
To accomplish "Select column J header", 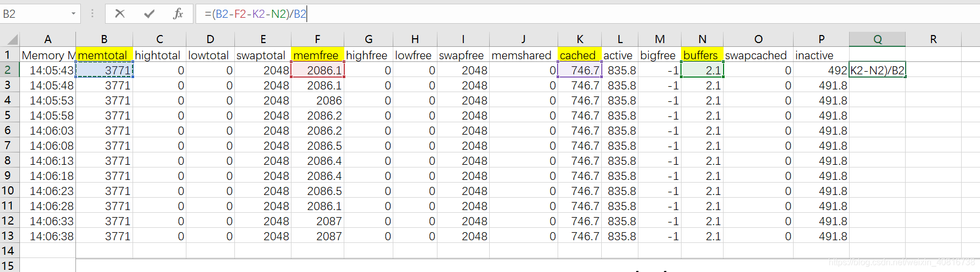I will [x=523, y=39].
